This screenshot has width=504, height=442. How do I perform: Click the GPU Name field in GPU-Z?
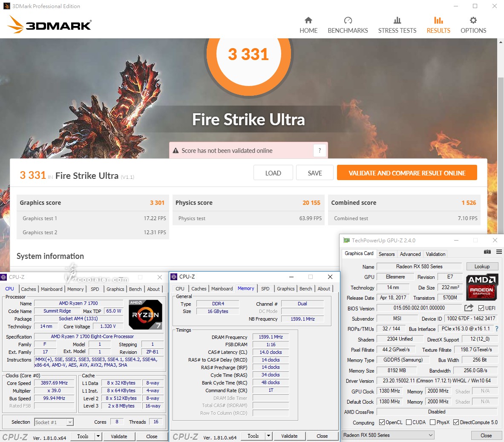tap(419, 266)
